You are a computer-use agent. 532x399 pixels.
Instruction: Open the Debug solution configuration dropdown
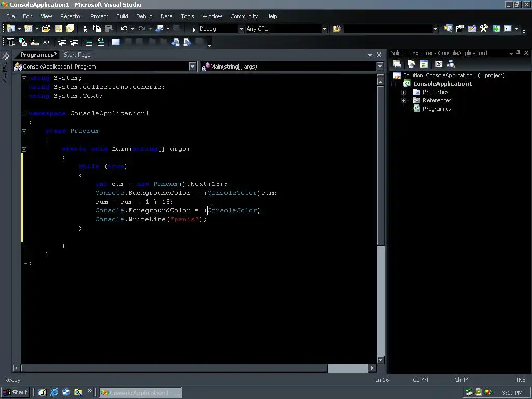coord(241,29)
